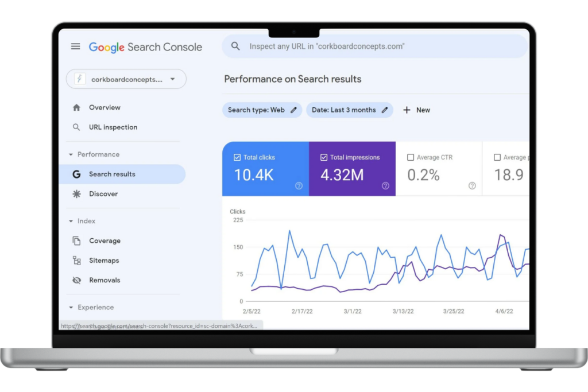Enable the Average CTR checkbox
Image resolution: width=588 pixels, height=392 pixels.
click(411, 157)
